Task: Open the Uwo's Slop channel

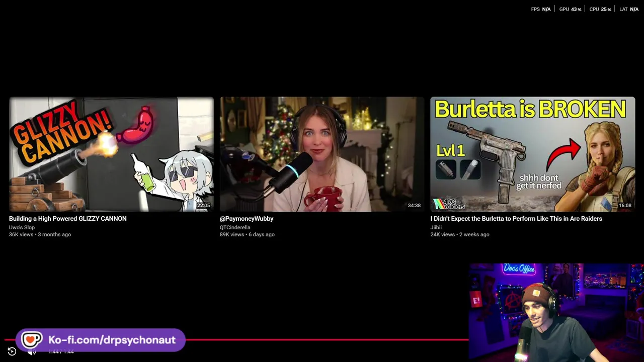Action: tap(22, 227)
